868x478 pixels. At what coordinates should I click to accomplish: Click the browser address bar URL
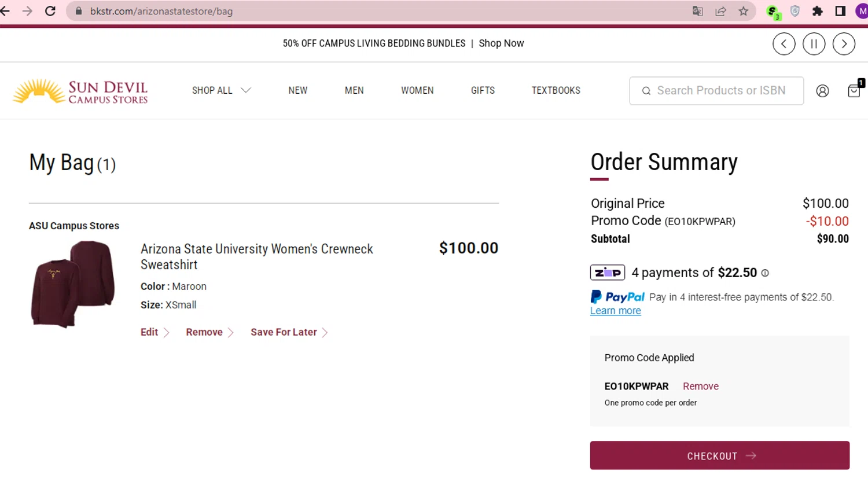pos(161,11)
